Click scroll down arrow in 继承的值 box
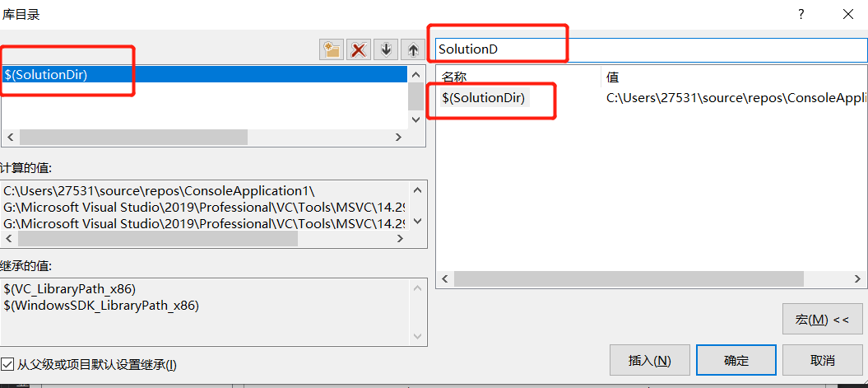The height and width of the screenshot is (388, 868). [417, 336]
